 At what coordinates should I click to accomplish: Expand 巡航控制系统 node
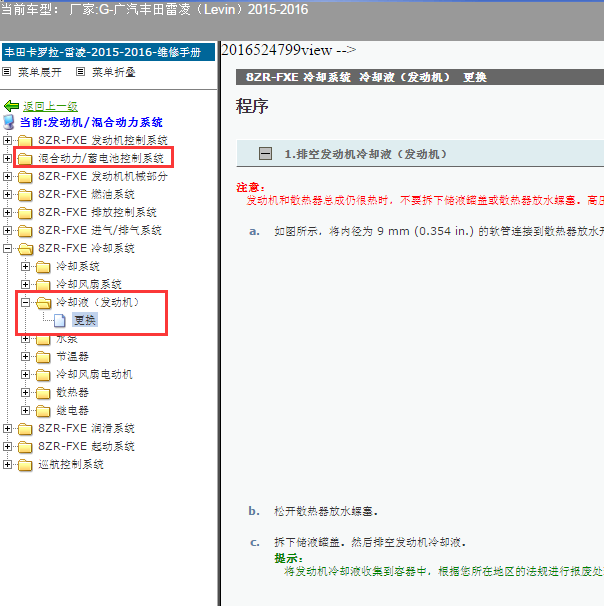coord(7,465)
